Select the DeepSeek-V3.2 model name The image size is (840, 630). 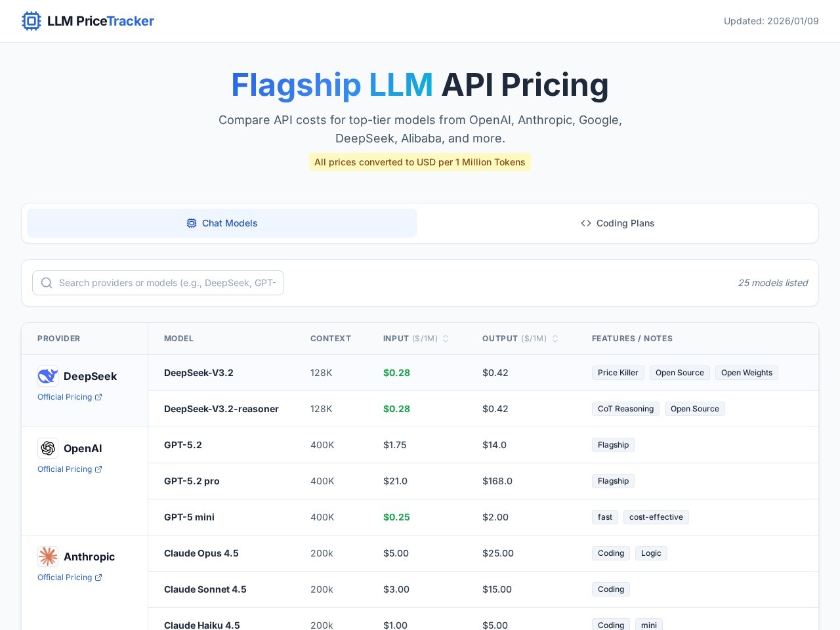[x=199, y=373]
